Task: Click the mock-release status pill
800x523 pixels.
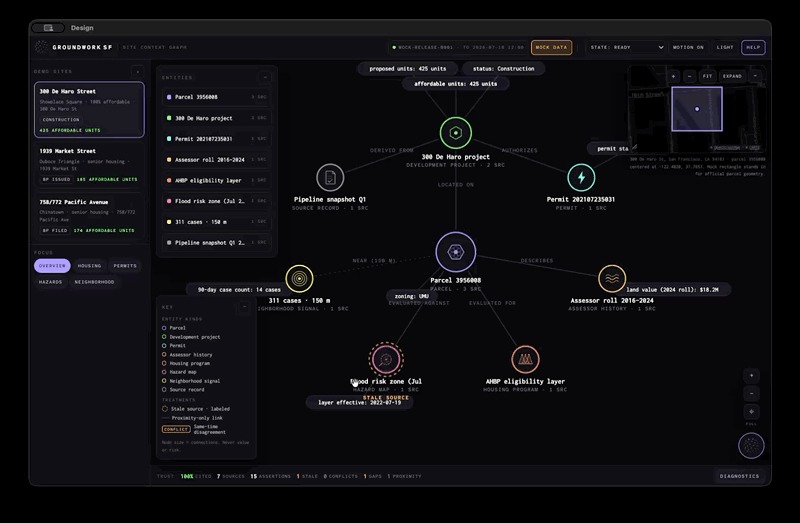Action: (458, 47)
